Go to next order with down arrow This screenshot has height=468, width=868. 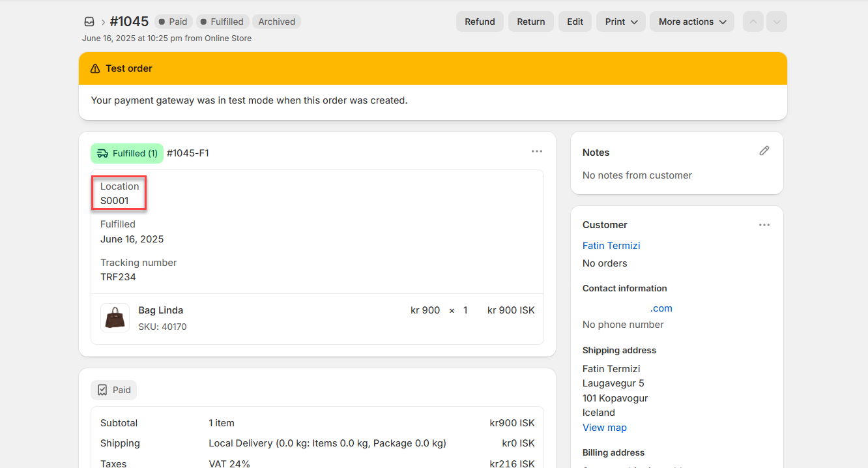coord(776,22)
